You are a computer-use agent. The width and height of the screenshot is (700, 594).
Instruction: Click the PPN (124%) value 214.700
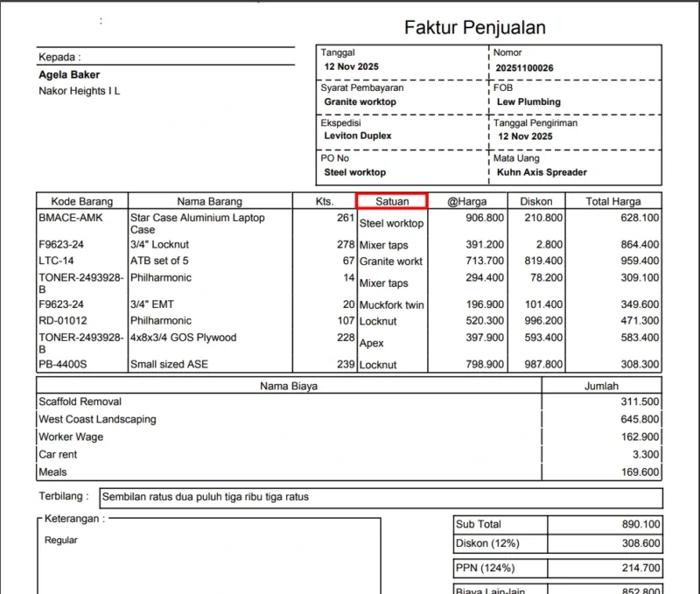coord(640,568)
